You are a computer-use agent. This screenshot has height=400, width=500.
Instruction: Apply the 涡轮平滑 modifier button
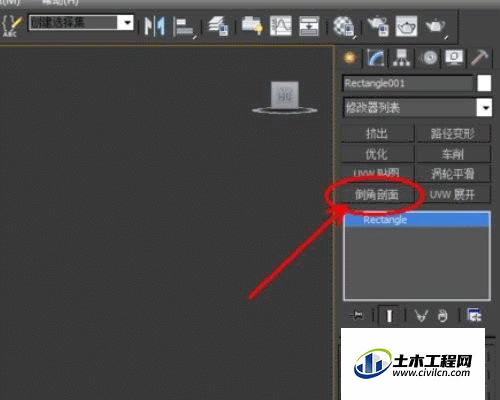tap(453, 174)
